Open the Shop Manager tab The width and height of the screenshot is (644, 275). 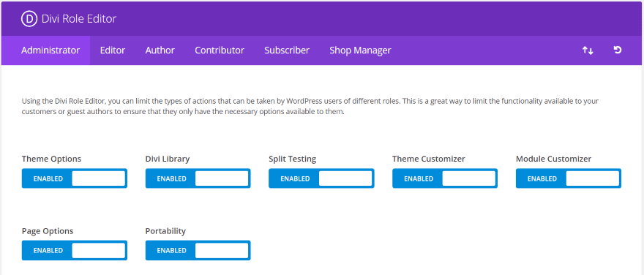click(x=360, y=50)
